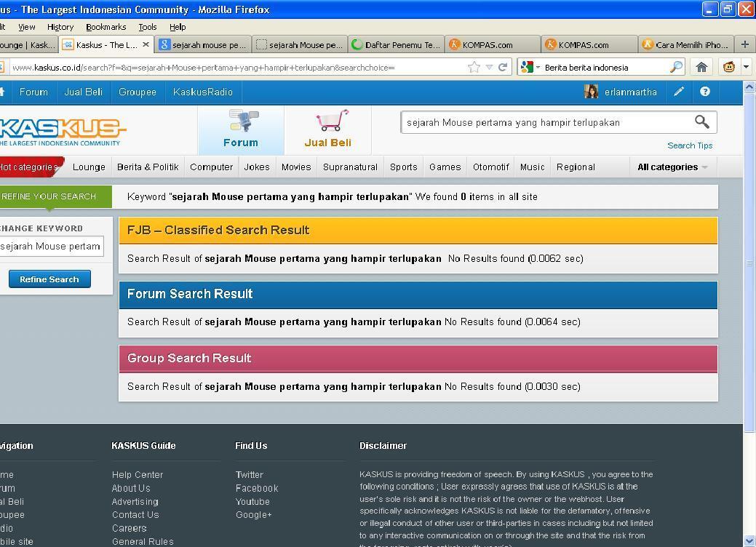756x547 pixels.
Task: Open the Lounge category
Action: coord(89,167)
